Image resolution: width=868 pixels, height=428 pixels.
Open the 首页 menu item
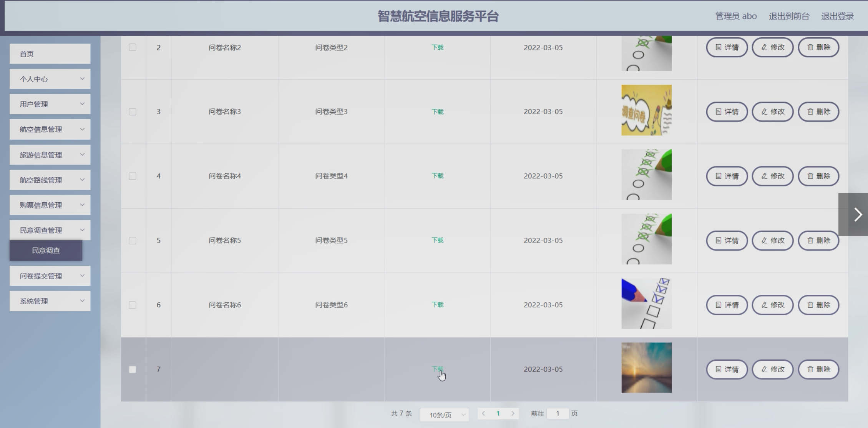pyautogui.click(x=50, y=54)
